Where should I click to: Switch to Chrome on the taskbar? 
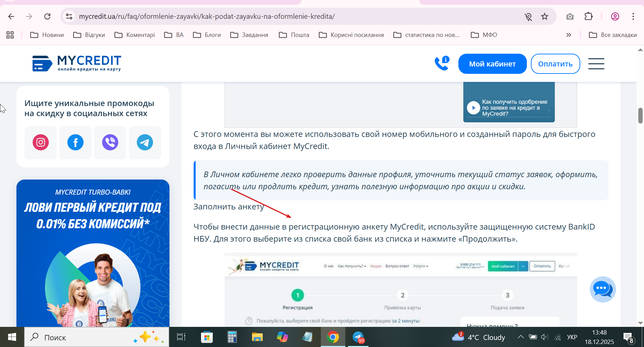[x=333, y=337]
